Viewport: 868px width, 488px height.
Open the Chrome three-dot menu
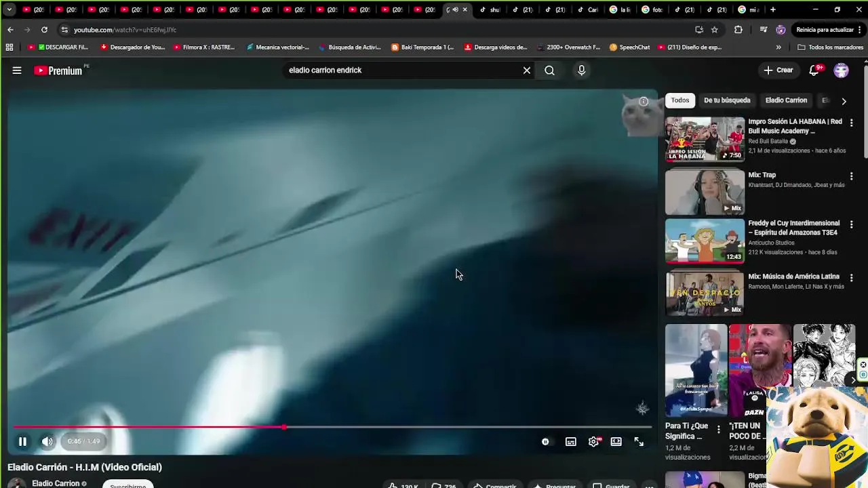[x=861, y=30]
